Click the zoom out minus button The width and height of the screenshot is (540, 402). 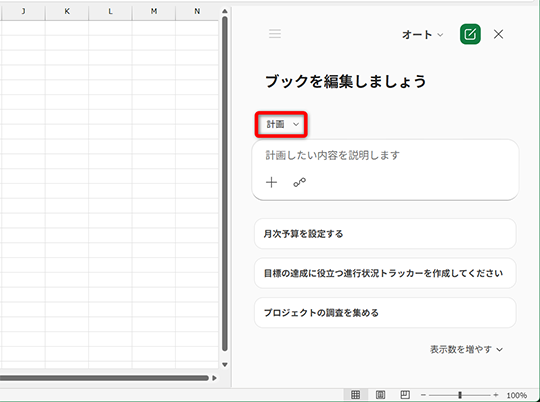click(423, 395)
